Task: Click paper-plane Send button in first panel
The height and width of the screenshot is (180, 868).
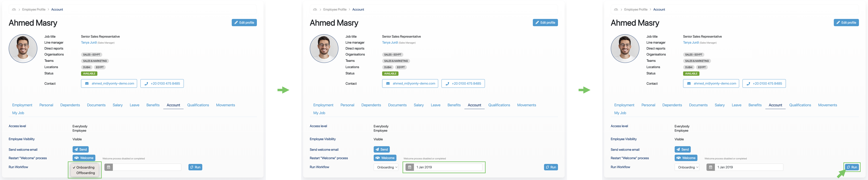Action: click(81, 149)
